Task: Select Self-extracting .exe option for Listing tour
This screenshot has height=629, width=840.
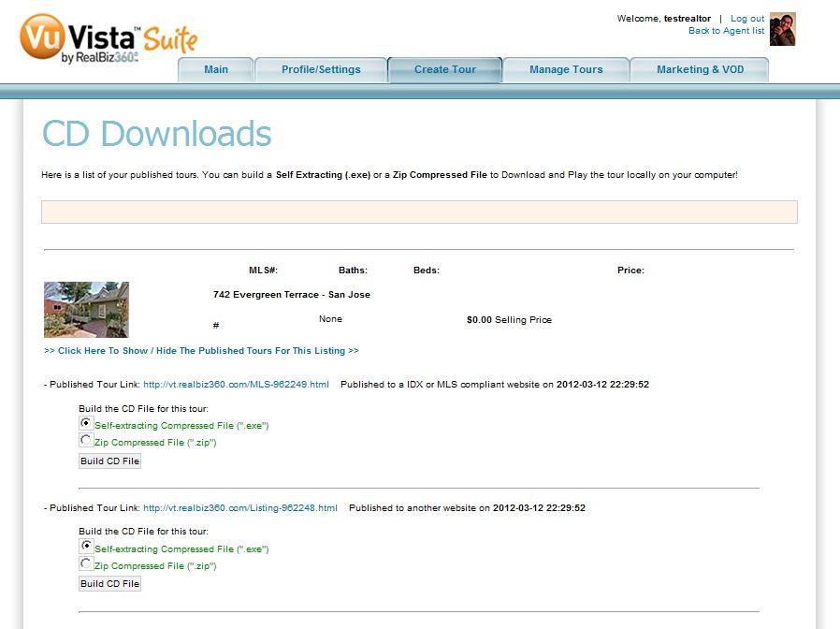Action: [x=86, y=546]
